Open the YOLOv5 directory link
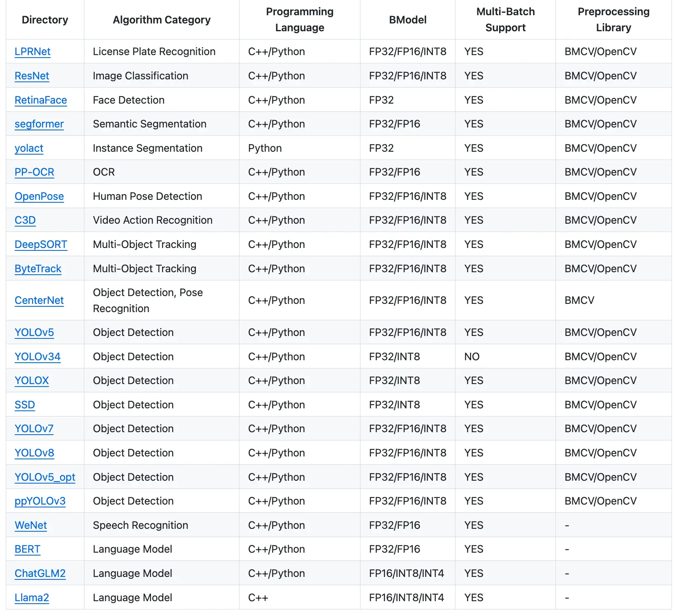Viewport: 674px width, 616px height. pyautogui.click(x=34, y=332)
